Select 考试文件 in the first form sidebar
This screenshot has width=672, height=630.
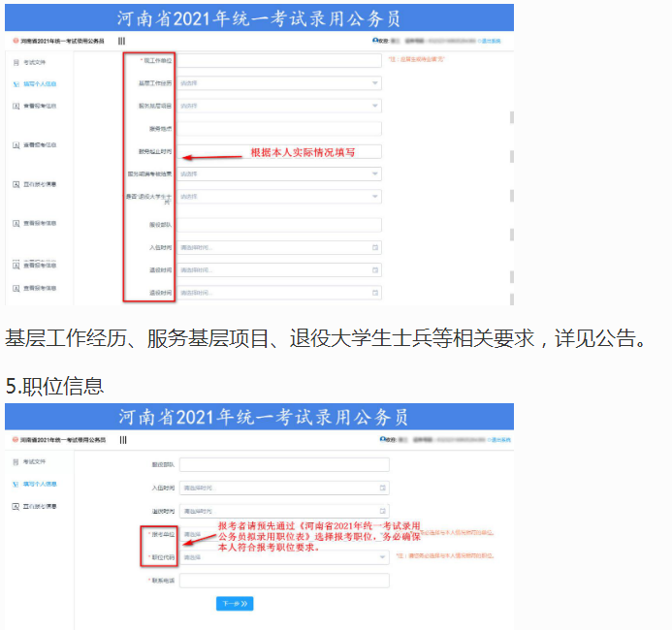[x=34, y=63]
